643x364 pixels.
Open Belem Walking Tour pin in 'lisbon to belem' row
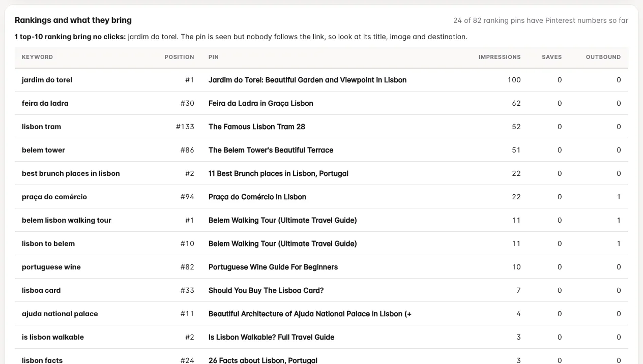pos(283,244)
